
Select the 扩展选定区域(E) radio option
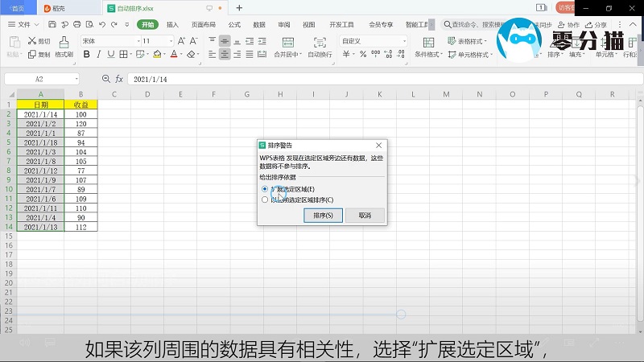(x=266, y=188)
